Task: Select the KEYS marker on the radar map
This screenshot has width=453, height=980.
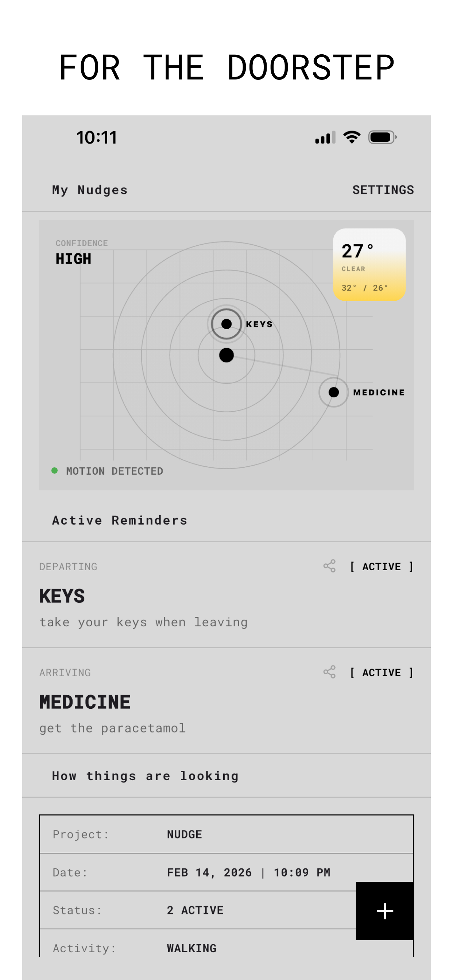Action: (226, 324)
